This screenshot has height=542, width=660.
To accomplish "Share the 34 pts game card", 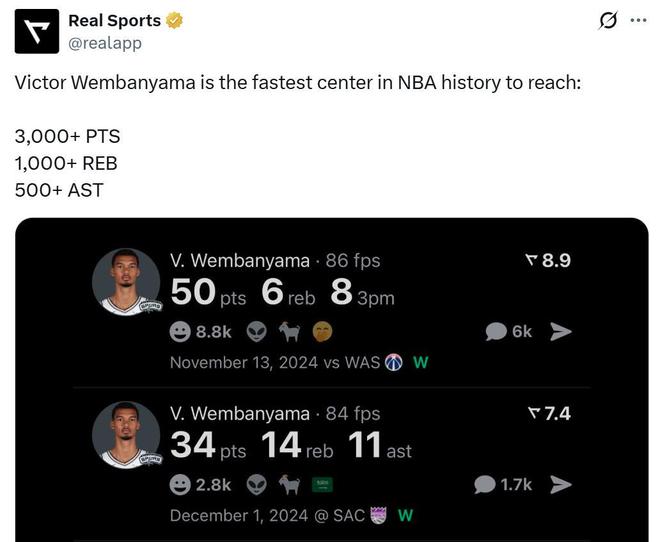I will pos(561,484).
